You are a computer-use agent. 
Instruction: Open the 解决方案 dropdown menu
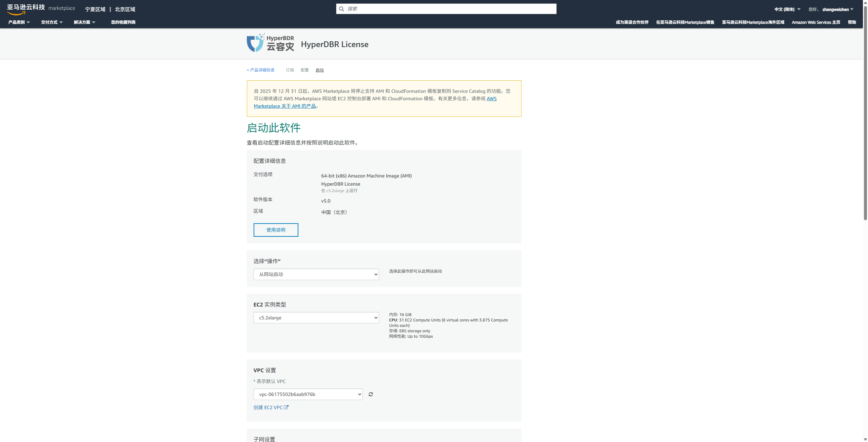tap(84, 22)
